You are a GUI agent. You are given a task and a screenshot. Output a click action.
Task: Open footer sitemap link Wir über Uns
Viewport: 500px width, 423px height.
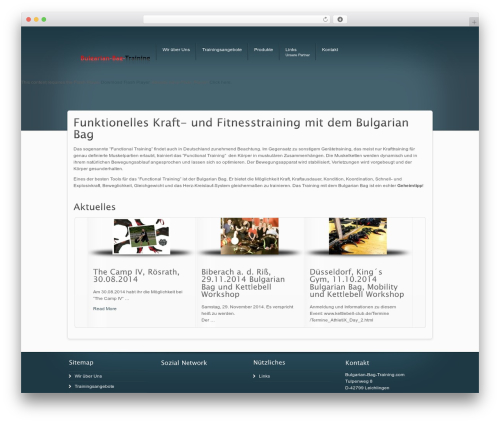tap(88, 376)
